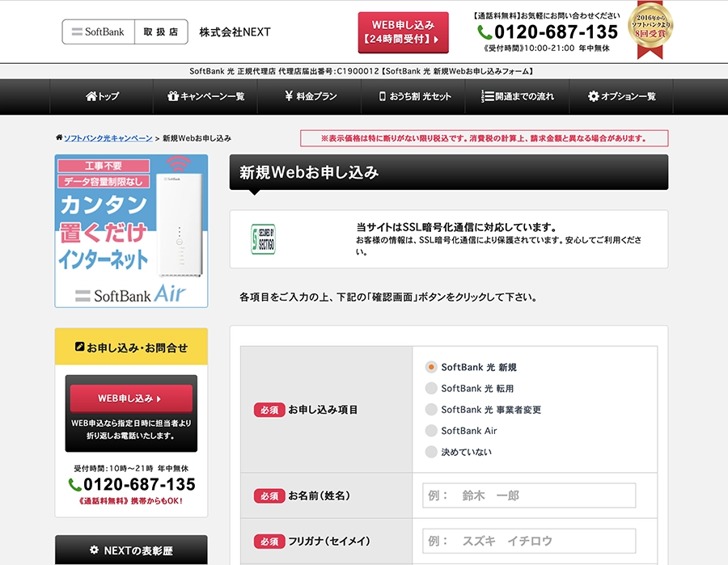The width and height of the screenshot is (728, 565).
Task: Click the house icon beside トップ
Action: coord(91,96)
